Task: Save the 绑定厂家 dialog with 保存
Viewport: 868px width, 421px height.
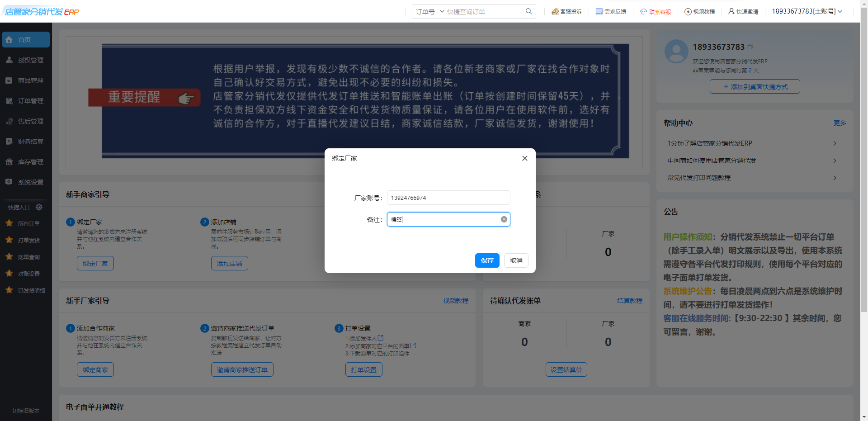Action: coord(487,260)
